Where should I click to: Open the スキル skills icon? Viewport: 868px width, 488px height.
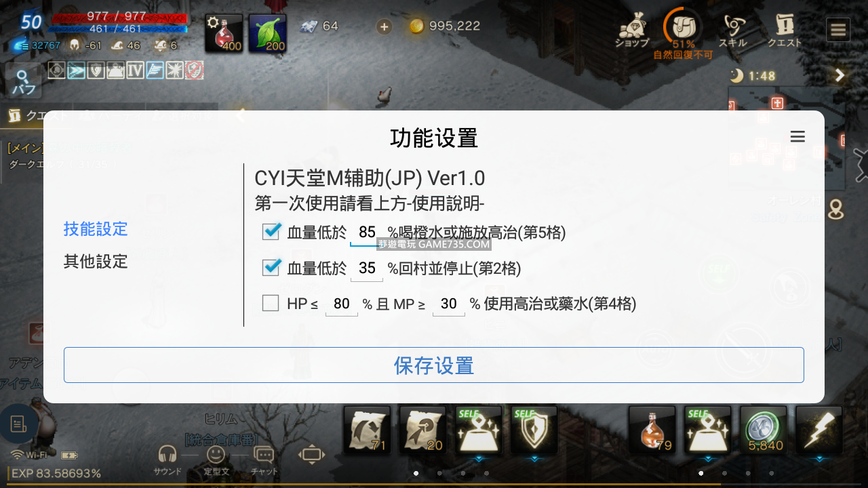pyautogui.click(x=733, y=30)
